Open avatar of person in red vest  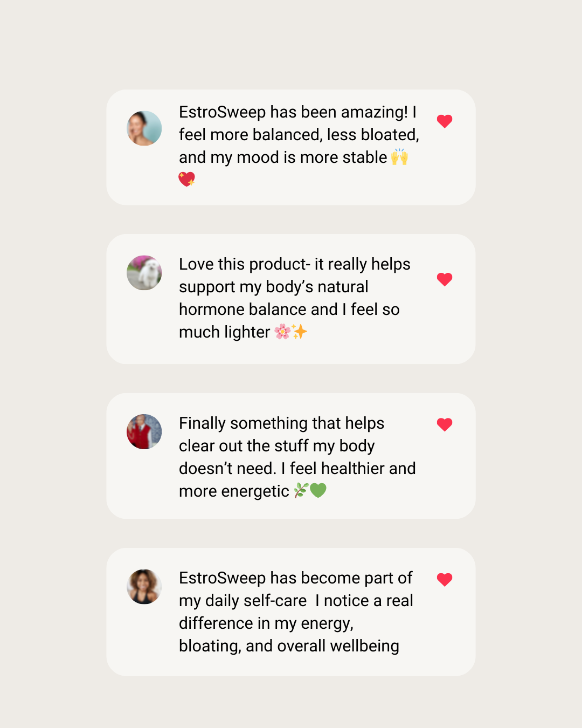[x=144, y=432]
